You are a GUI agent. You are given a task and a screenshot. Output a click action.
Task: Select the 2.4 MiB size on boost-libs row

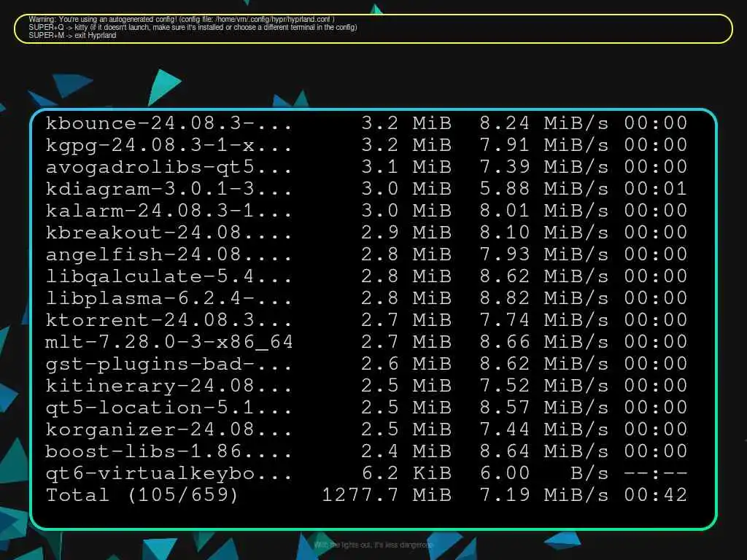point(406,451)
